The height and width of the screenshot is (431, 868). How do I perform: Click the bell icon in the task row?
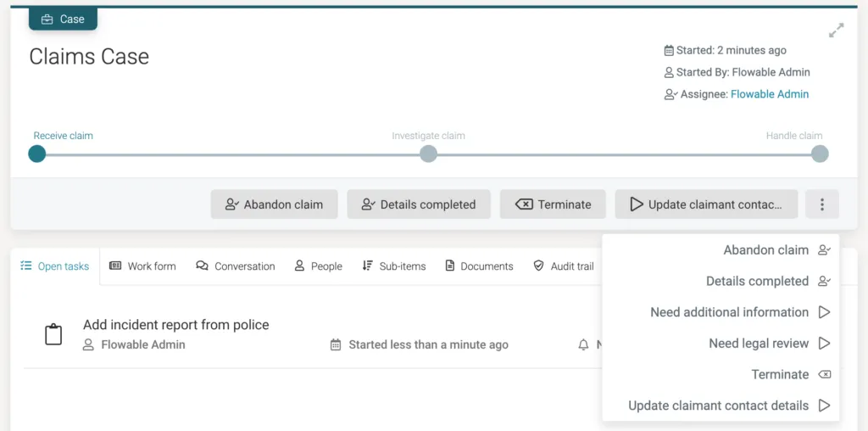point(583,345)
